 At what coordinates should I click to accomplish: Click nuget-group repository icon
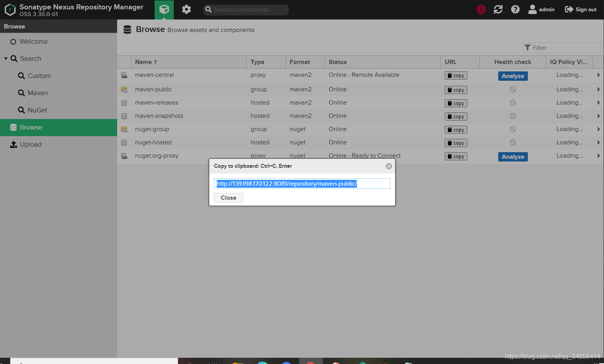124,130
